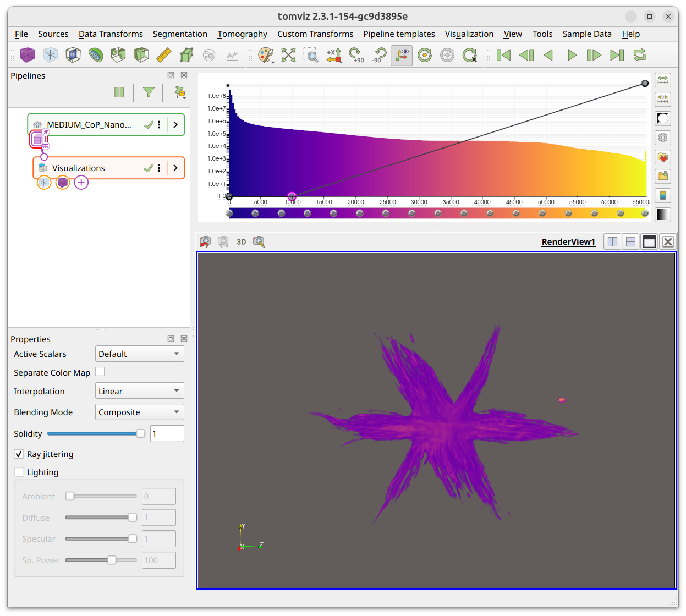686x616 pixels.
Task: Rotate the view by +90 degrees
Action: coord(356,55)
